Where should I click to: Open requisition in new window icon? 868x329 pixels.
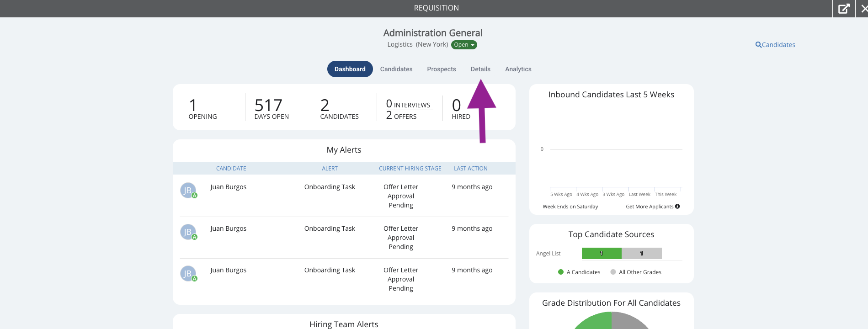tap(844, 8)
